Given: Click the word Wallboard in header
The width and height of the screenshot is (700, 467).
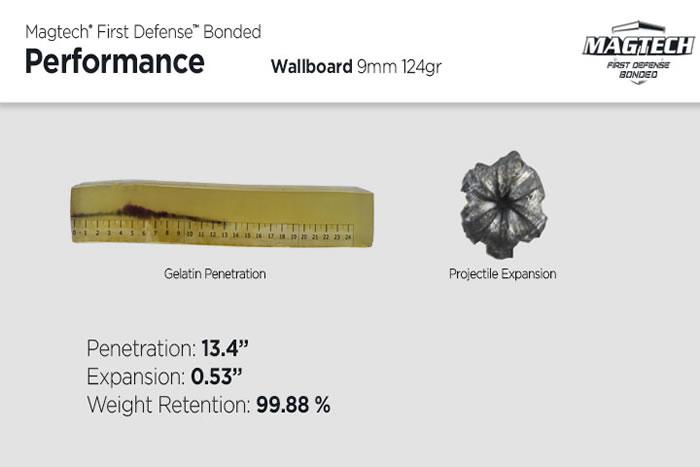Looking at the screenshot, I should pos(312,67).
